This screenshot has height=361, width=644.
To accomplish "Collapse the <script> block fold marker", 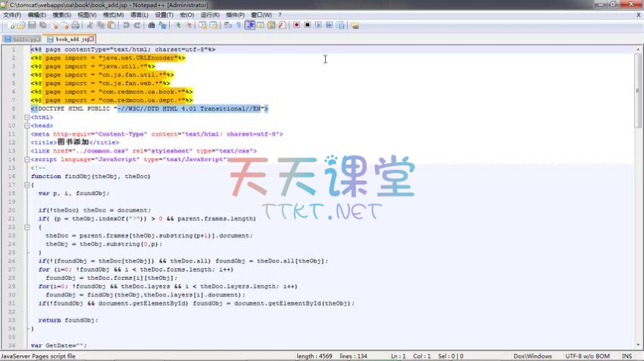I will [27, 159].
